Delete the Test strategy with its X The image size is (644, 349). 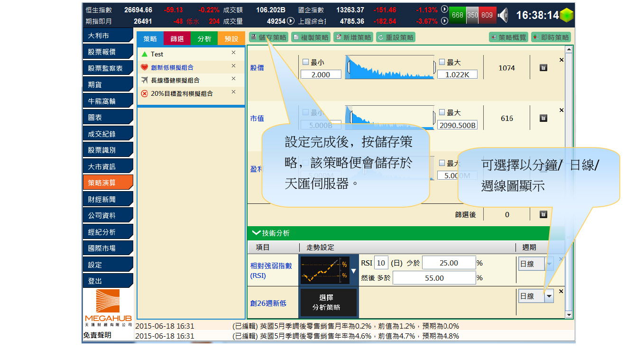[x=233, y=53]
